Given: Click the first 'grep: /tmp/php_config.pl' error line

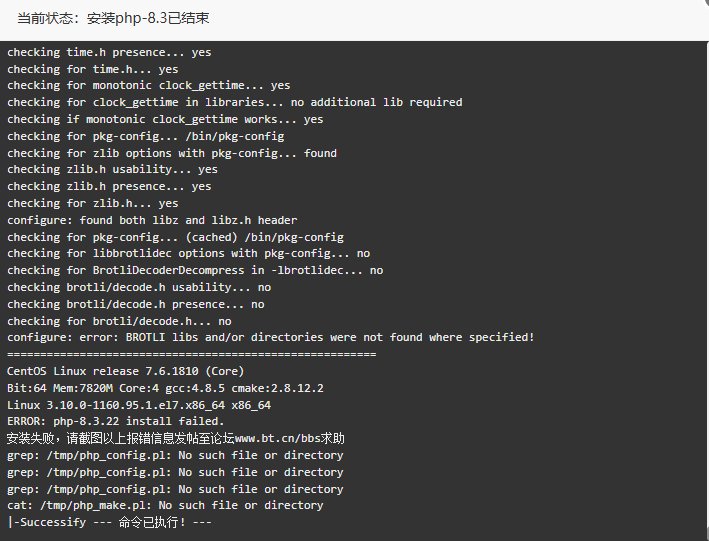Looking at the screenshot, I should click(175, 456).
